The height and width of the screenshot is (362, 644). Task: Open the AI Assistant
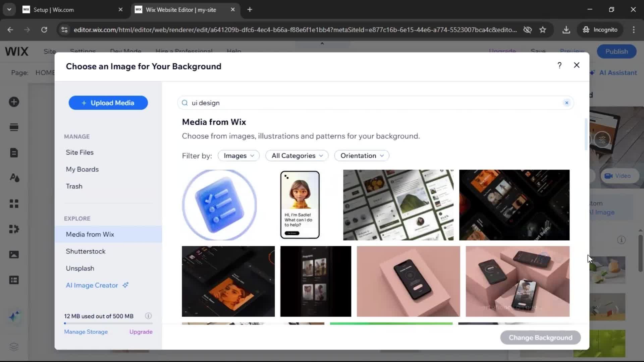(x=614, y=73)
